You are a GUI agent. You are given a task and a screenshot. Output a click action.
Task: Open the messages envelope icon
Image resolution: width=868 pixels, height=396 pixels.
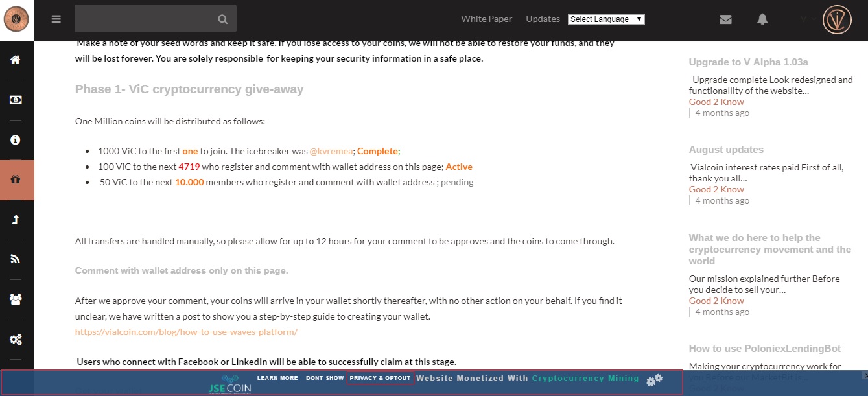tap(725, 19)
